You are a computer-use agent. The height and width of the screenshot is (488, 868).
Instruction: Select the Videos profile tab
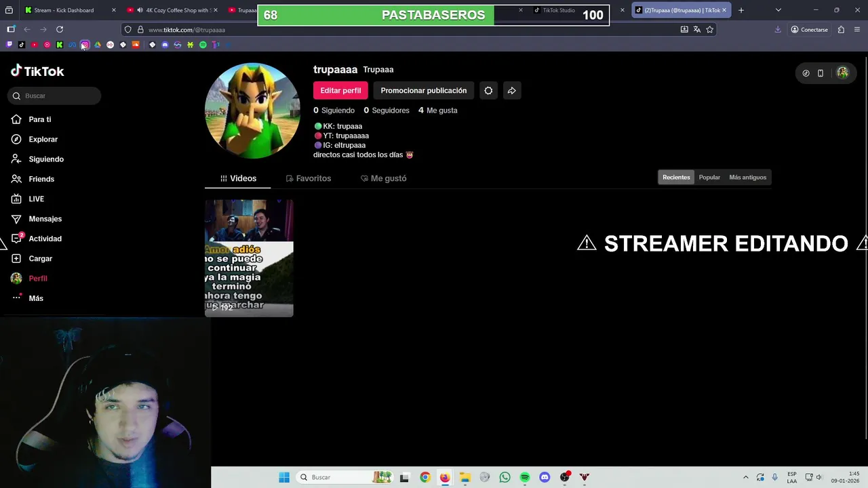pos(238,178)
